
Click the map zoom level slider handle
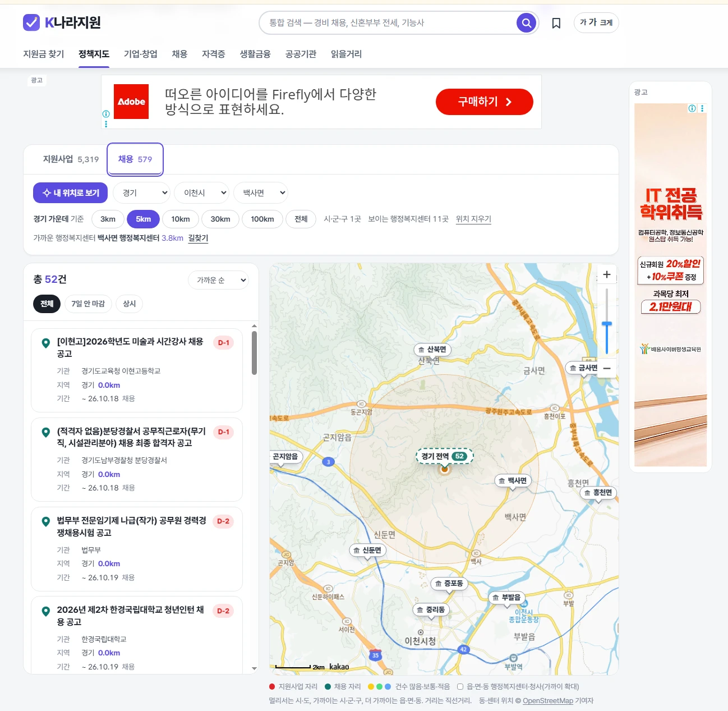pos(606,324)
